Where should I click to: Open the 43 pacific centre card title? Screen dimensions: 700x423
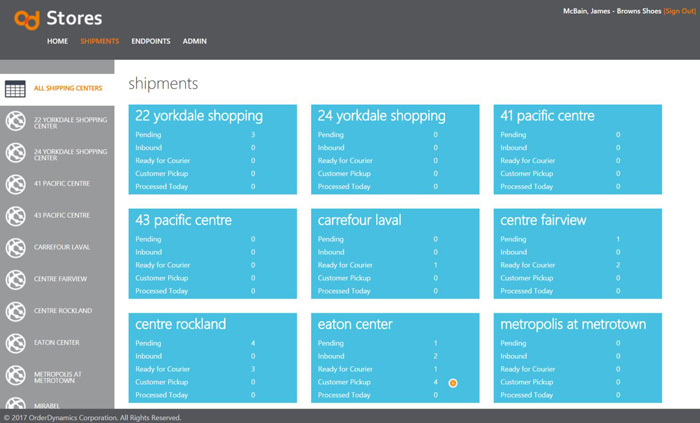coord(183,220)
